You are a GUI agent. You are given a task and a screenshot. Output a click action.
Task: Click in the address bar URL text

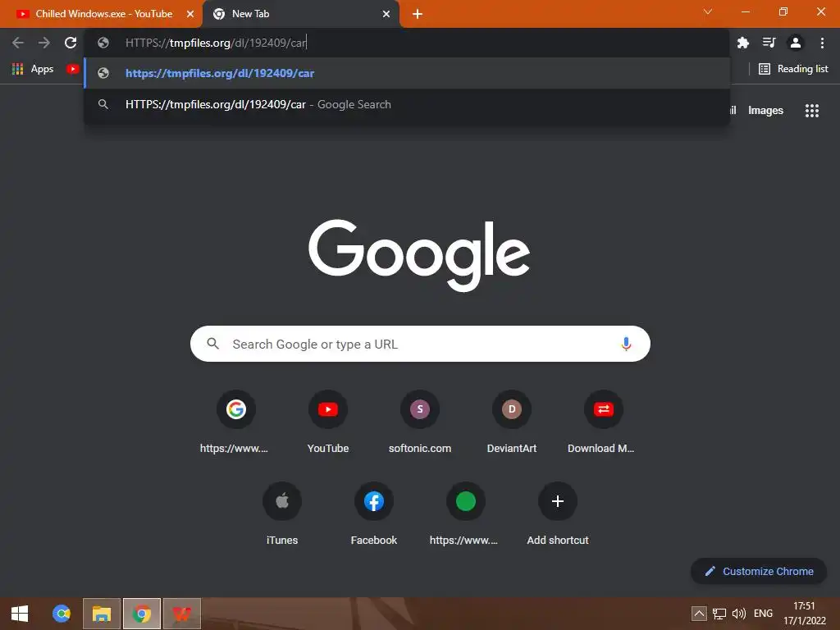click(x=216, y=43)
